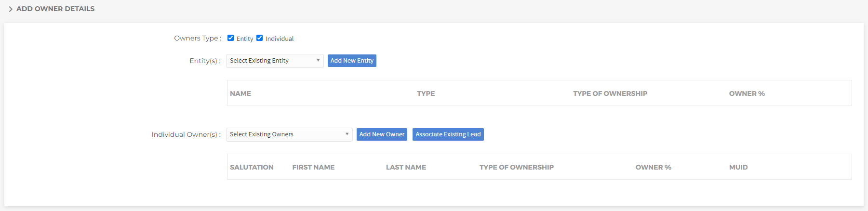Click the SALUTATION column header
The height and width of the screenshot is (211, 868).
(x=252, y=167)
